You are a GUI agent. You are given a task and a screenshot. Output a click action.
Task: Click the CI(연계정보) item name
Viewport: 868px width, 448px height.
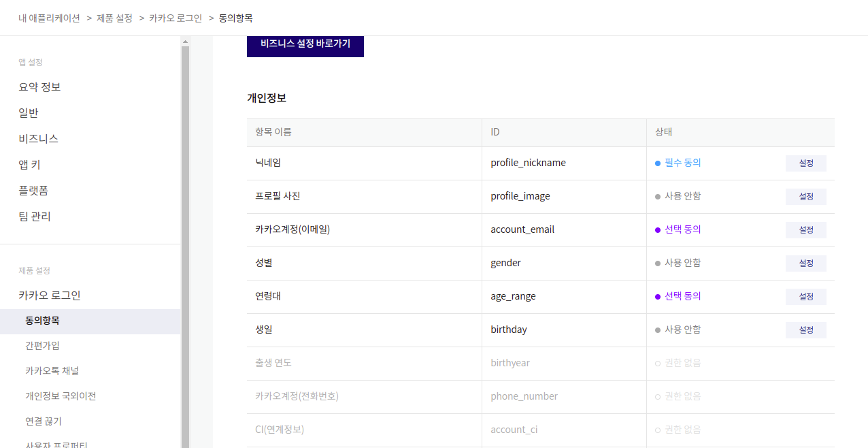280,430
